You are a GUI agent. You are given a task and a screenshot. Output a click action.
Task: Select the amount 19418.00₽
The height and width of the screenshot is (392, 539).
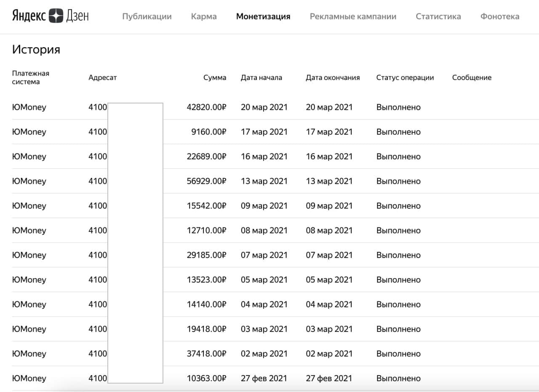(206, 329)
